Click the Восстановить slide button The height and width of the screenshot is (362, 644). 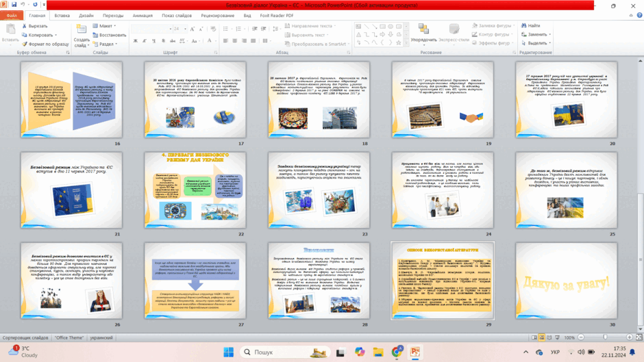click(x=110, y=35)
